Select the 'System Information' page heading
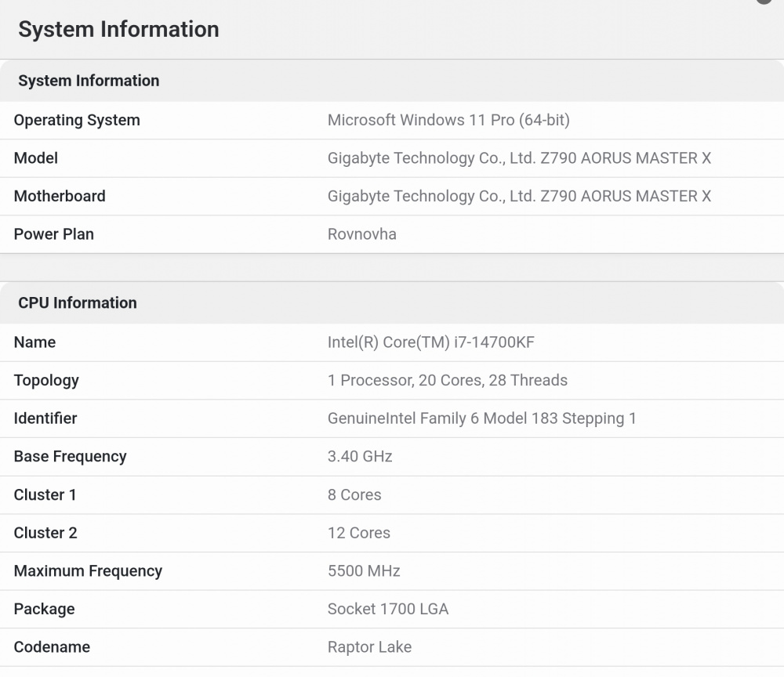The image size is (784, 677). coord(118,29)
